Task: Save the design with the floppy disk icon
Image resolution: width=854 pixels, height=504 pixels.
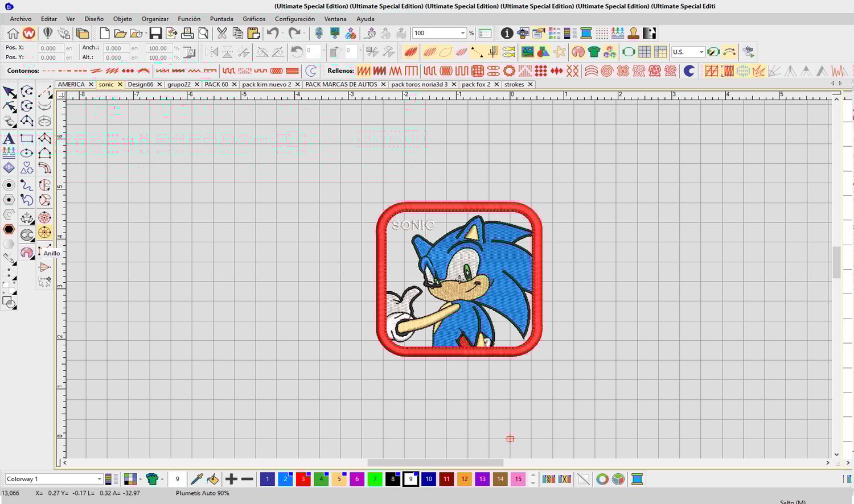Action: point(155,33)
